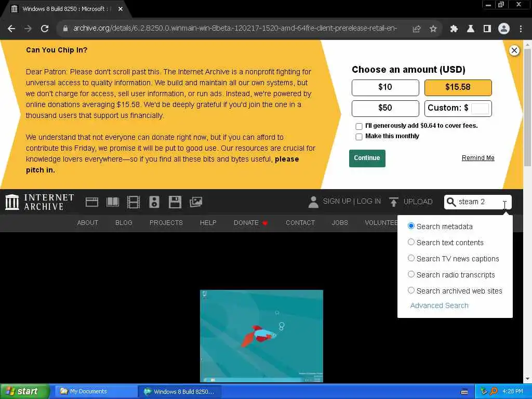The width and height of the screenshot is (532, 399).
Task: Open Advanced Search link
Action: pyautogui.click(x=439, y=305)
